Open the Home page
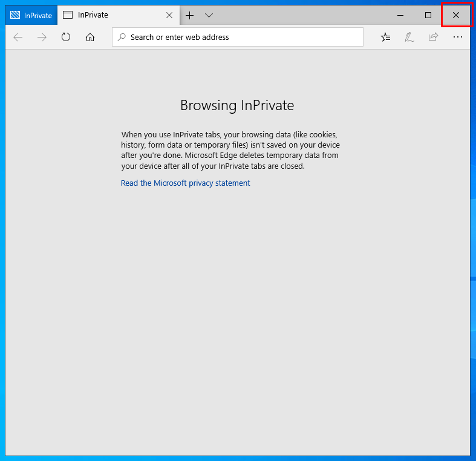 coord(90,38)
